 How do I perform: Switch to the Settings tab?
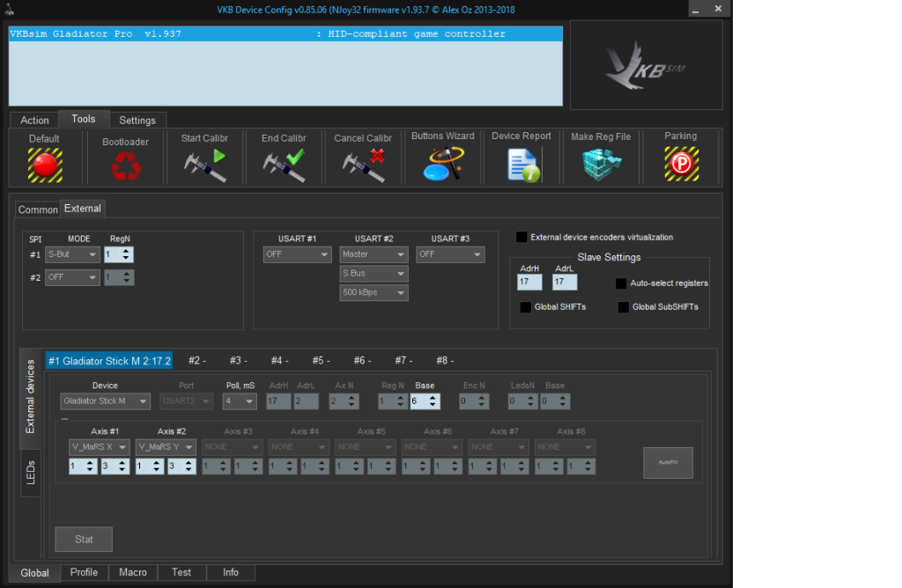point(137,121)
